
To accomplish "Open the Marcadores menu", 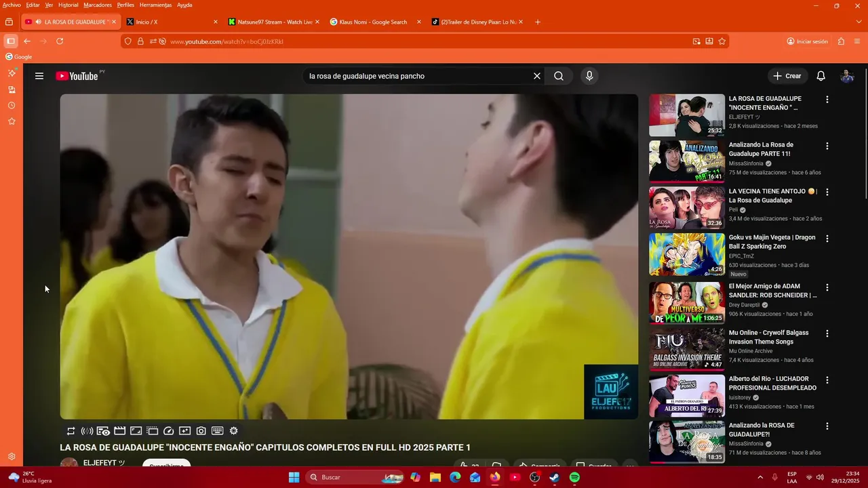I will point(98,5).
